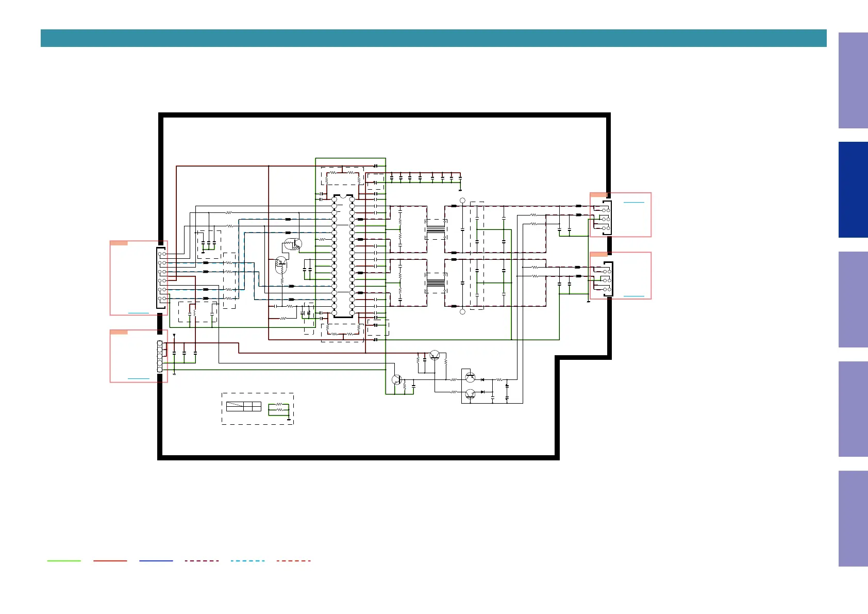
Task: Select the dark blue side tab
Action: [853, 190]
